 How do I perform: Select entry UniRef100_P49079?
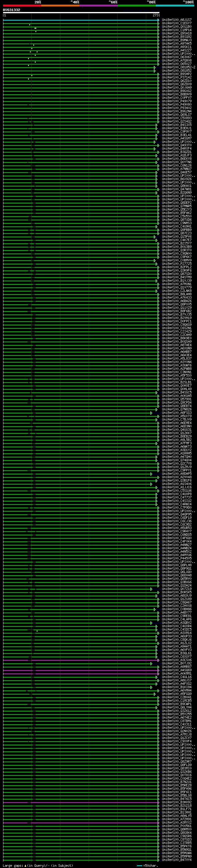point(177,101)
